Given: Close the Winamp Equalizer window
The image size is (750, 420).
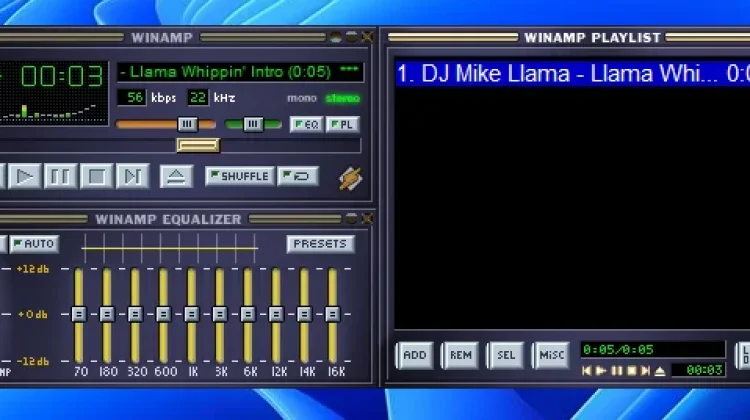Looking at the screenshot, I should pyautogui.click(x=367, y=219).
